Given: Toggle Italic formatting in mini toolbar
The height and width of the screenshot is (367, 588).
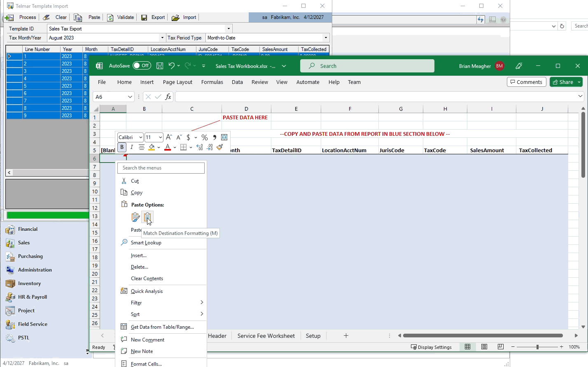Looking at the screenshot, I should click(131, 147).
